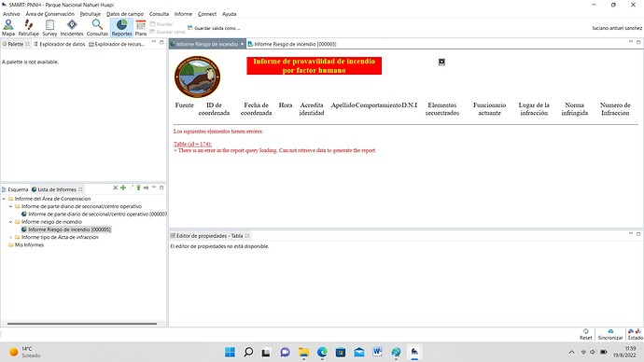Click the Estado button in status bar
The height and width of the screenshot is (362, 644).
[635, 335]
